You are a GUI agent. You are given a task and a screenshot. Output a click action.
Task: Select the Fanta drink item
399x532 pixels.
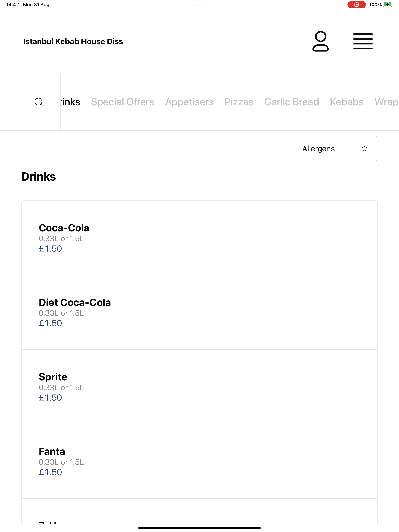point(199,461)
